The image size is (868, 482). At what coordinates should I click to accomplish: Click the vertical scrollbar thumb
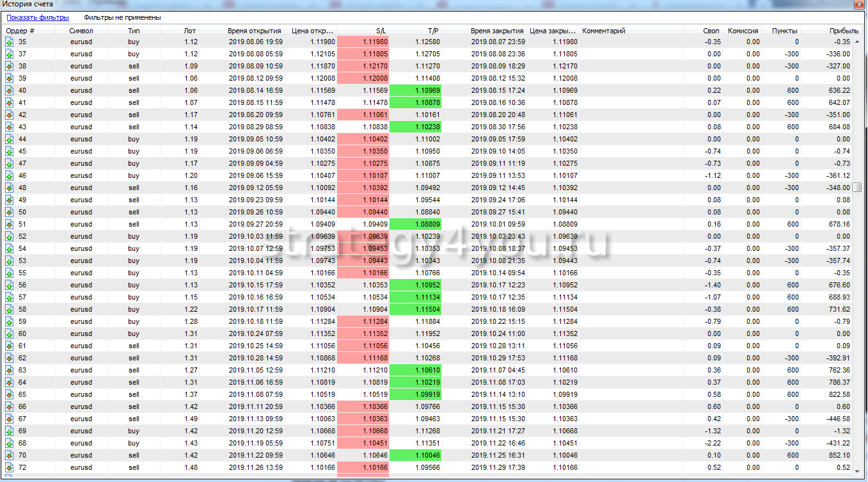[857, 188]
